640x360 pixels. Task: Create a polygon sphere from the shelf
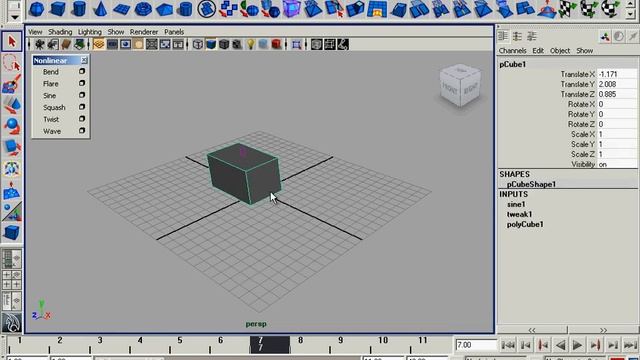pos(37,9)
